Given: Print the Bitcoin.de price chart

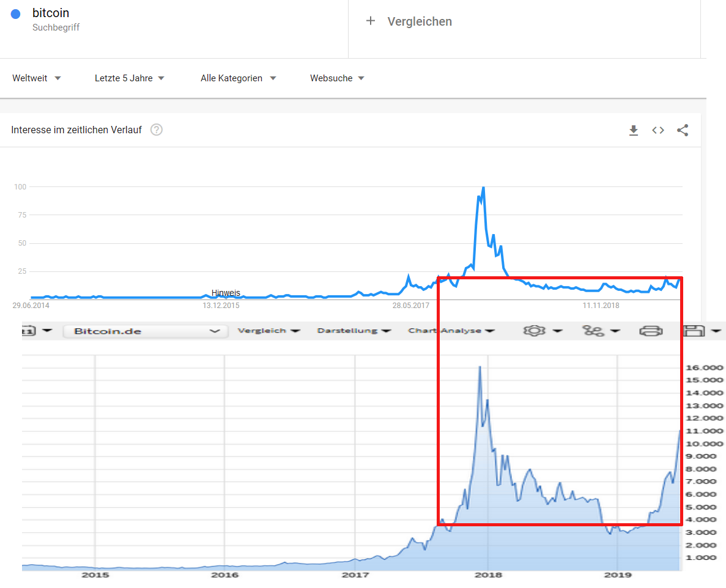Looking at the screenshot, I should pyautogui.click(x=651, y=330).
